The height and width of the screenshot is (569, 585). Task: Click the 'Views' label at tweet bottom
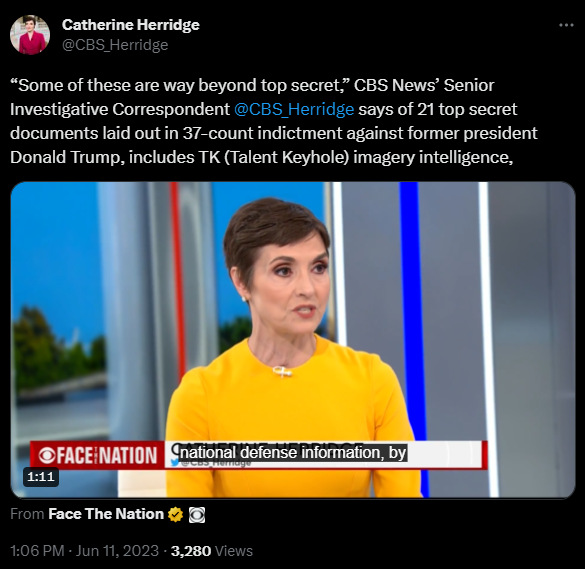click(x=234, y=551)
